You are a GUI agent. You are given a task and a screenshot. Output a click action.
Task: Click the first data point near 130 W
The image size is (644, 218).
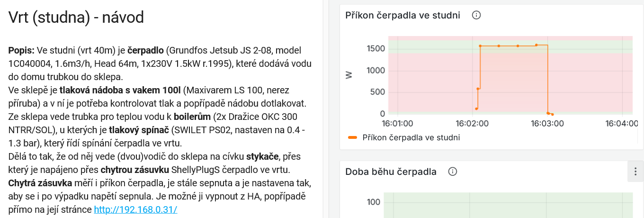tap(476, 109)
